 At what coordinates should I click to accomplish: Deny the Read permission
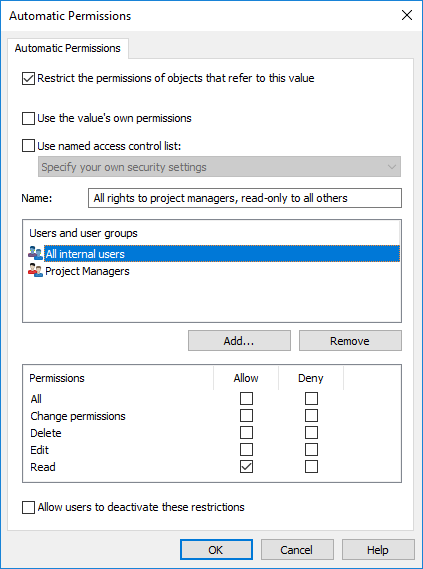pos(311,467)
